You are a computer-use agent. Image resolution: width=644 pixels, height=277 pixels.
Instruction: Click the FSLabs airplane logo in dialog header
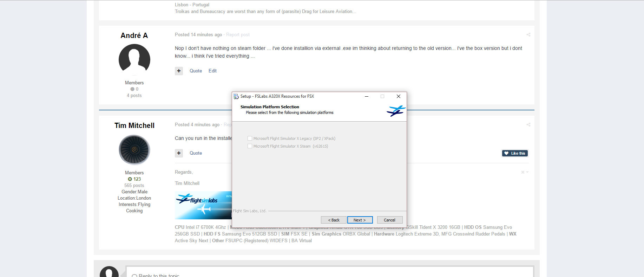tap(396, 111)
